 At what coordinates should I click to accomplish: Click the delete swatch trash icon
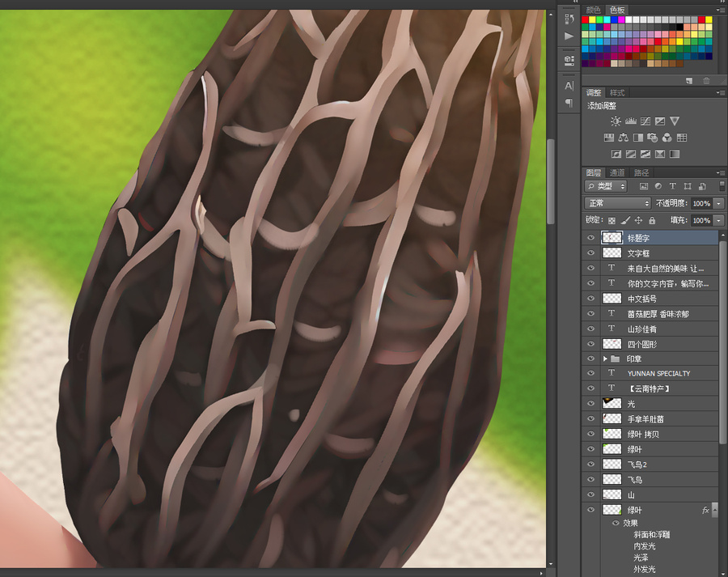[706, 81]
